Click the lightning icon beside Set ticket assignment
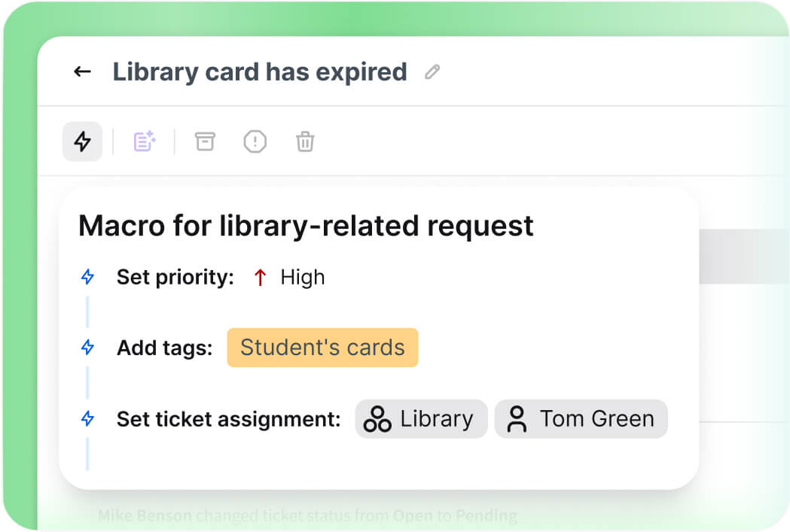 tap(87, 419)
